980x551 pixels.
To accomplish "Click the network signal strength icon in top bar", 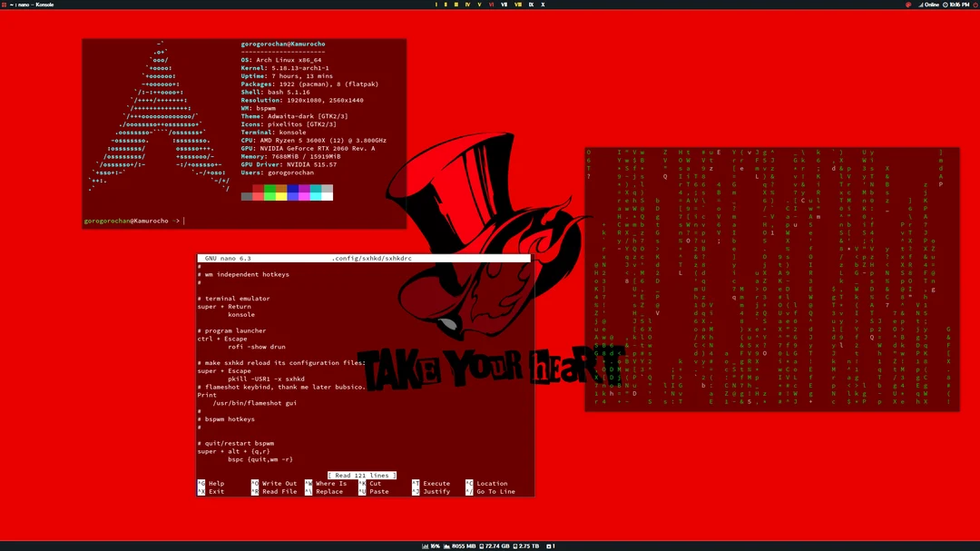I will (921, 5).
